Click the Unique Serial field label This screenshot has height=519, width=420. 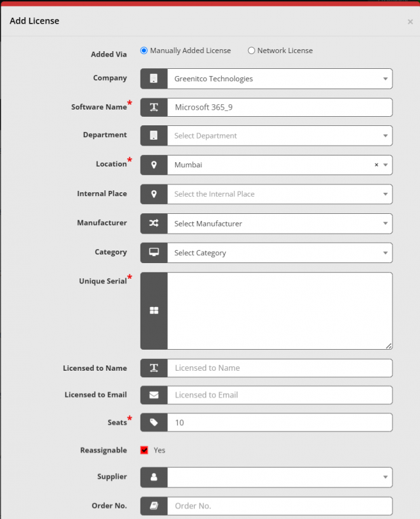pos(103,281)
